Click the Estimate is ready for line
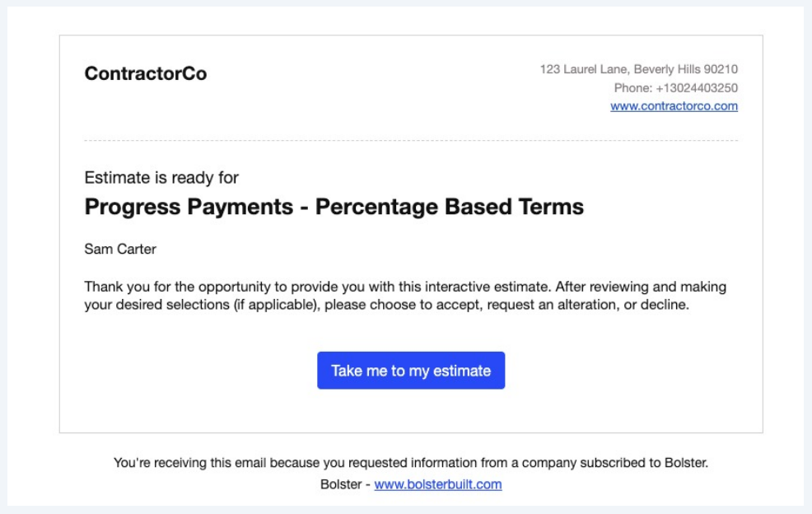812x514 pixels. (x=161, y=177)
